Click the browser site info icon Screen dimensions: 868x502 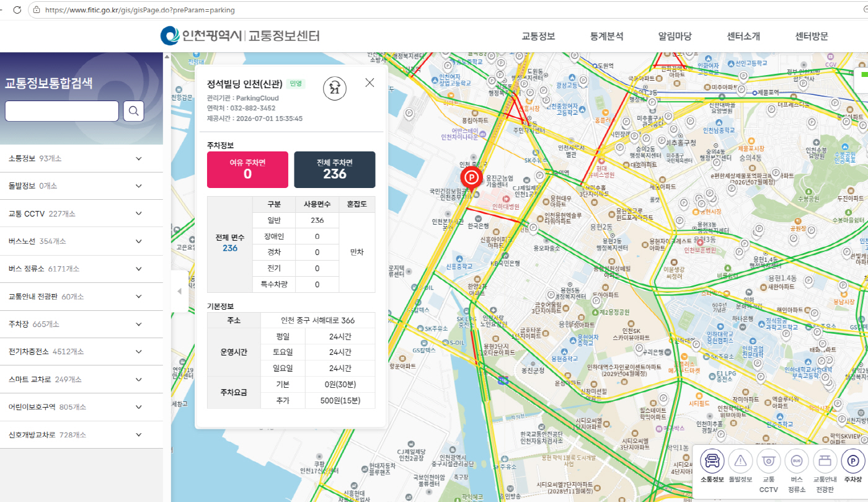pos(37,10)
